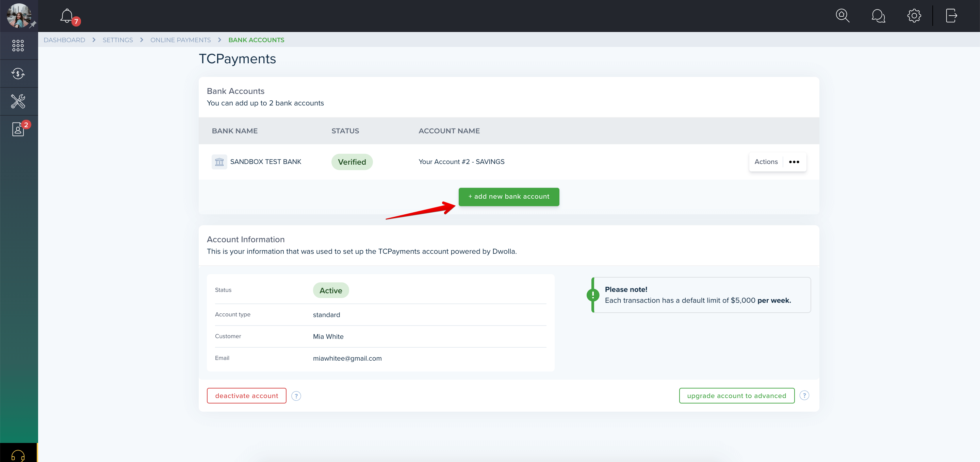Screen dimensions: 980x462
Task: Open help tooltip next to deactivate account
Action: [x=296, y=396]
